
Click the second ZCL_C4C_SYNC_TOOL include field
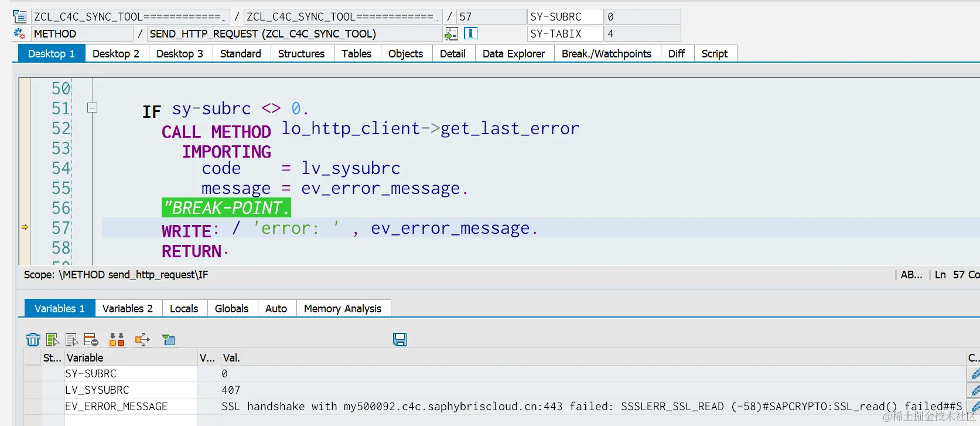coord(343,16)
